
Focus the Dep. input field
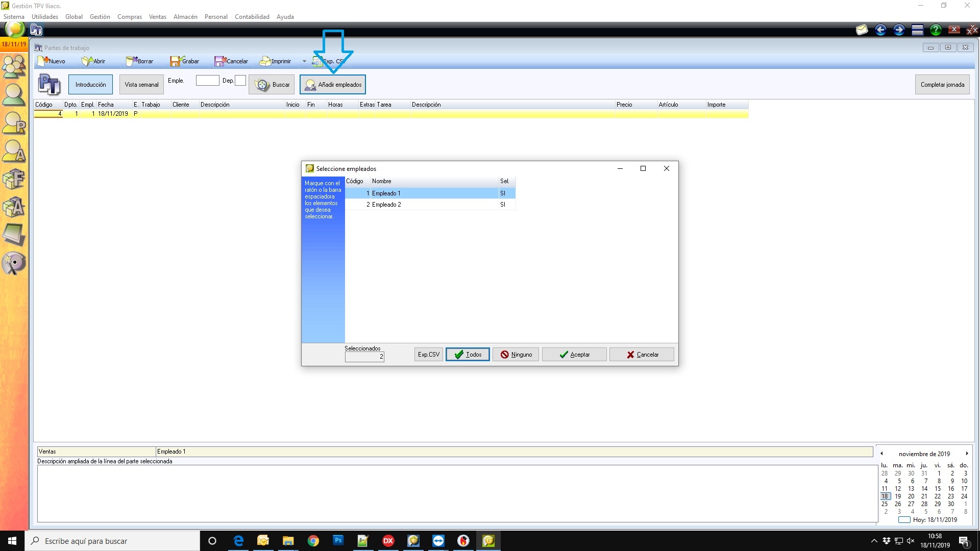(x=240, y=81)
